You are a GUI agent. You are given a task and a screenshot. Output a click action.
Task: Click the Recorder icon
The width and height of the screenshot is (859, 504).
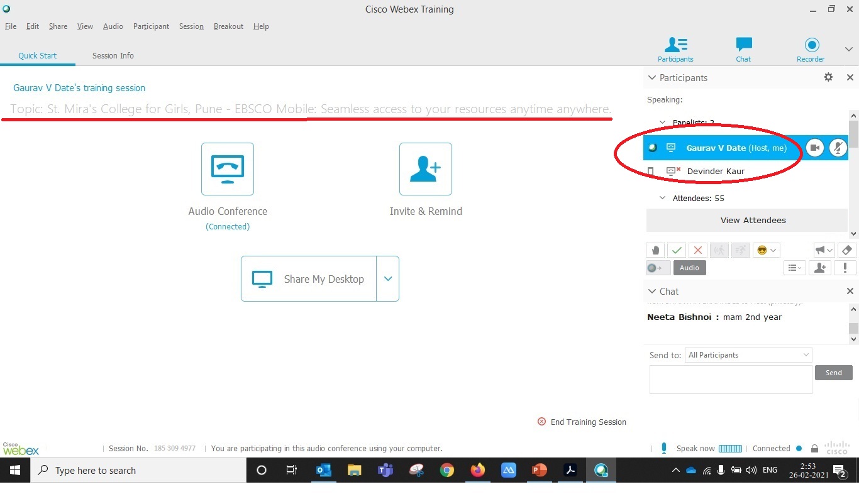(x=811, y=45)
